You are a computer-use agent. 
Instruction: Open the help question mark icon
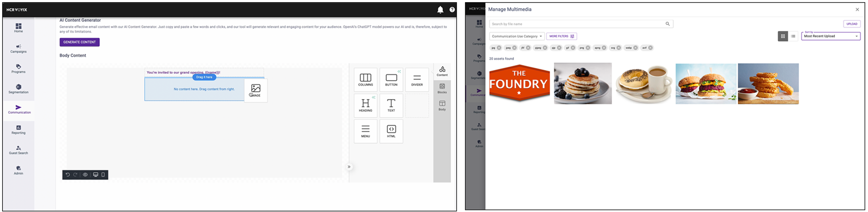452,10
